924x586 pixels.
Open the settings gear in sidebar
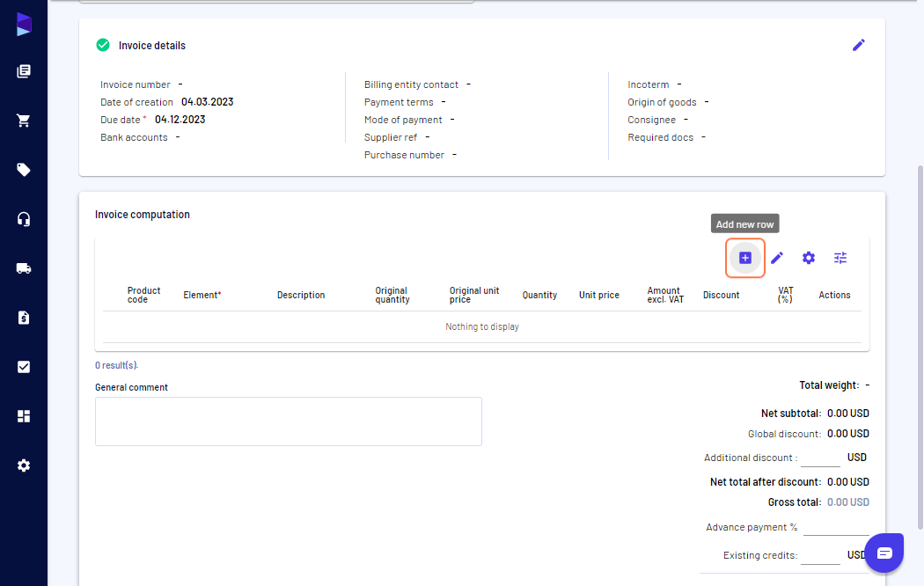24,465
